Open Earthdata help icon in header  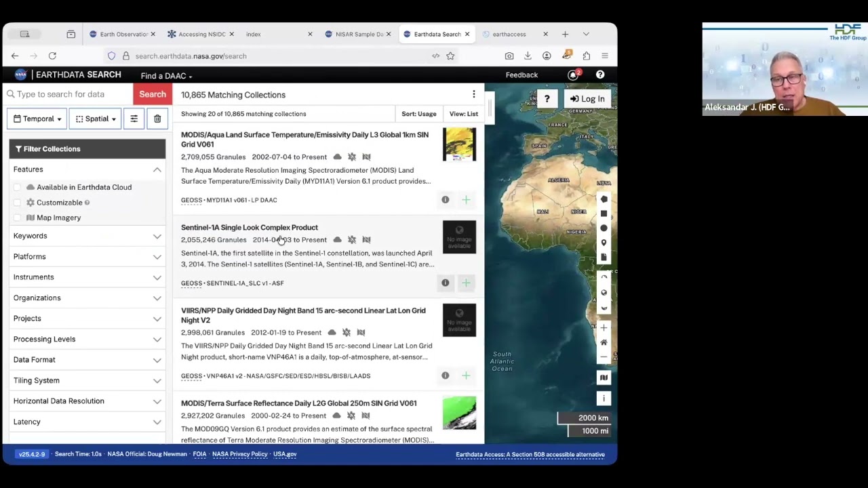[x=600, y=75]
